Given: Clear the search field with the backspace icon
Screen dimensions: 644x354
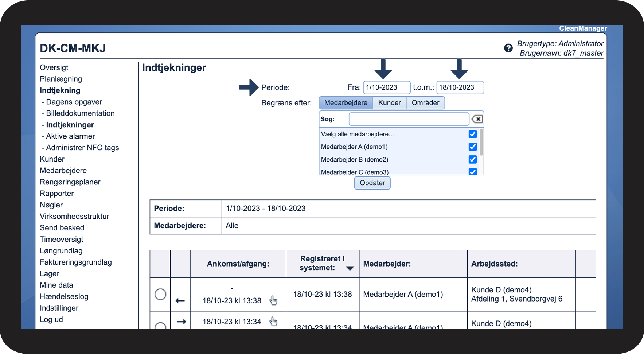Looking at the screenshot, I should coord(477,119).
